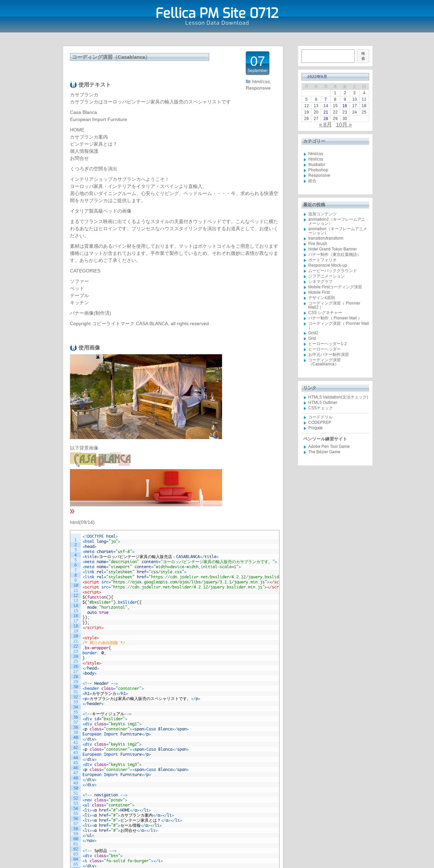Image resolution: width=434 pixels, height=868 pixels.
Task: Open recent post CSS シグネチャー
Action: coord(325,313)
